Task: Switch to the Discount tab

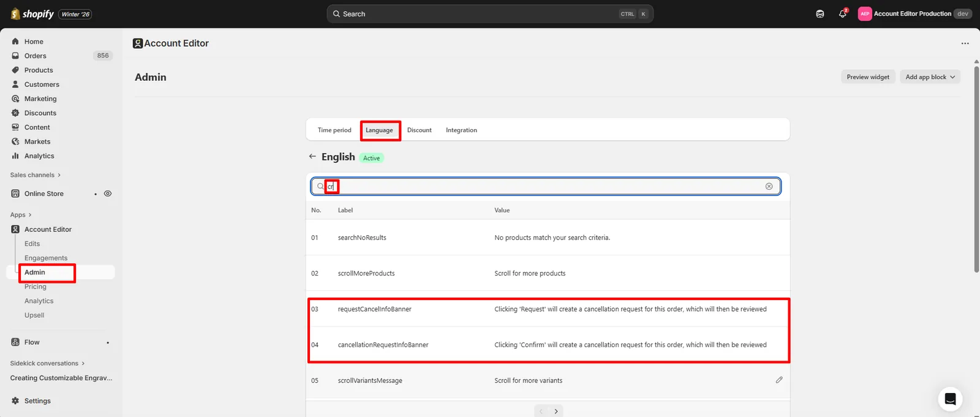Action: point(419,130)
